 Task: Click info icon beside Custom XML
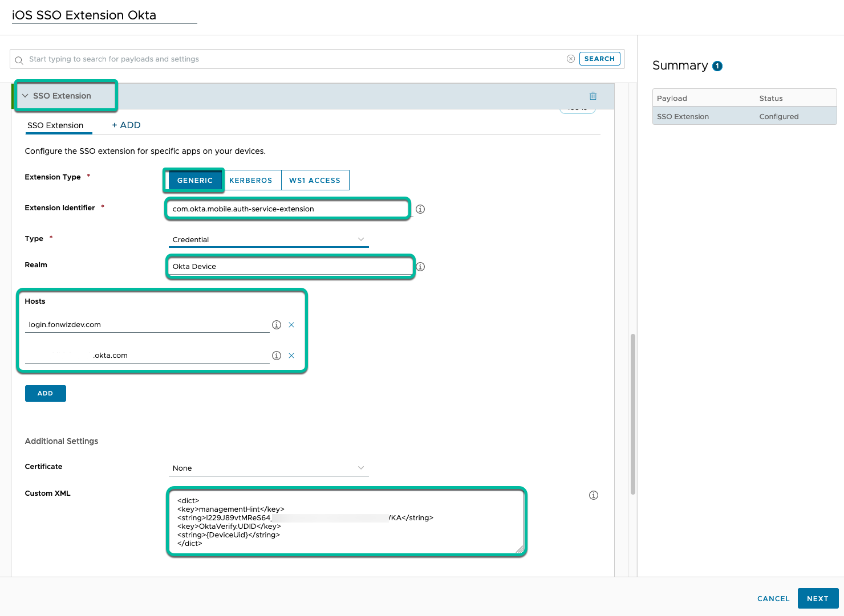tap(593, 495)
